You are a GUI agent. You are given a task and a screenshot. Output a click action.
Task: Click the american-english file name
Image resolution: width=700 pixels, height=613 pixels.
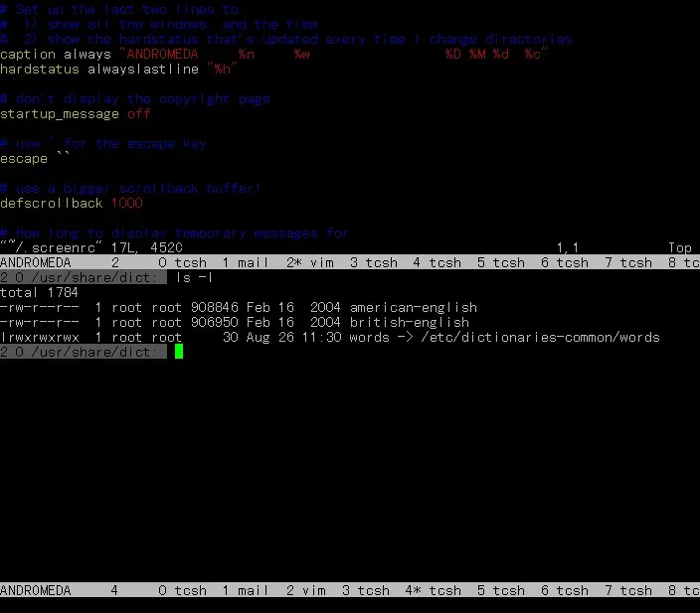click(414, 307)
